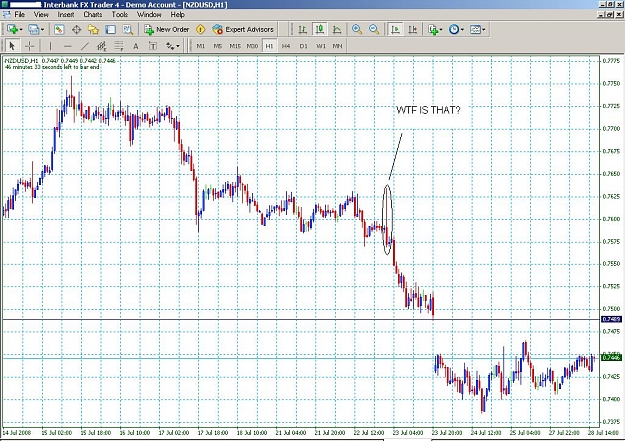The image size is (625, 441).
Task: Toggle the active H1 timeframe button
Action: (269, 46)
